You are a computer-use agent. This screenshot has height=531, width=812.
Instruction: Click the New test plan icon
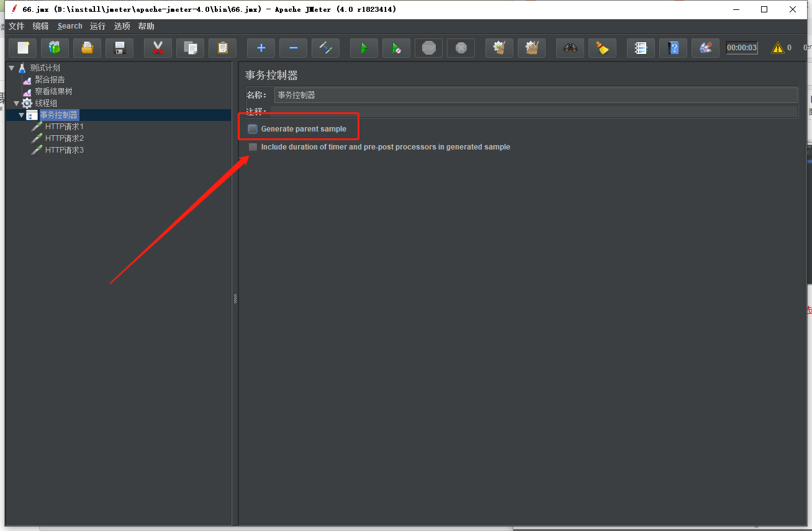[x=23, y=48]
